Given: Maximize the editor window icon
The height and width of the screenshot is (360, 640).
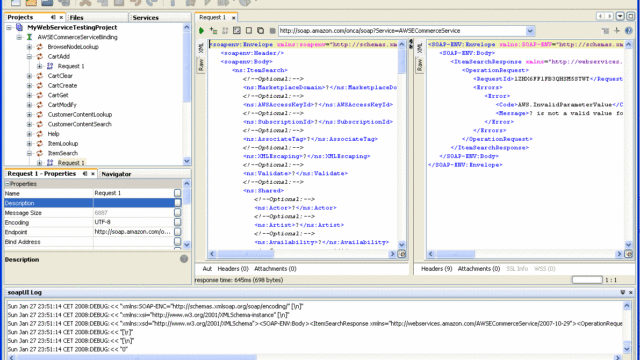Looking at the screenshot, I should (x=631, y=16).
